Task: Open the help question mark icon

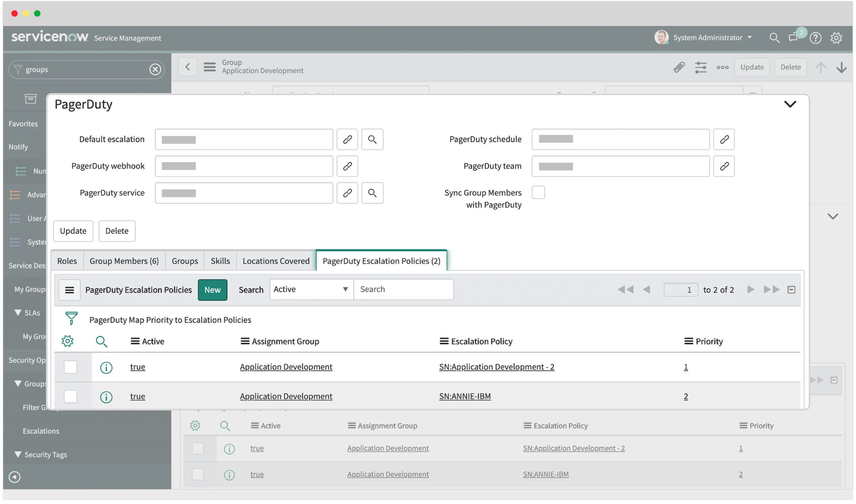Action: (x=815, y=38)
